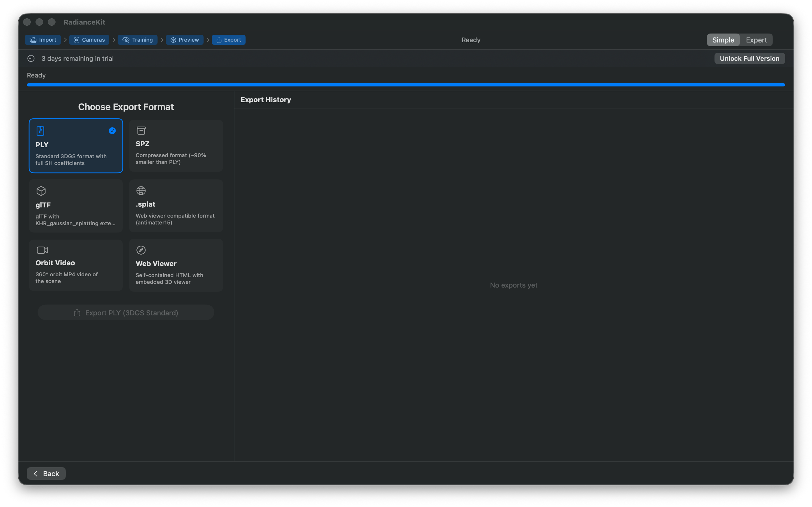The image size is (812, 507).
Task: Click the blue progress bar under Ready
Action: 406,85
